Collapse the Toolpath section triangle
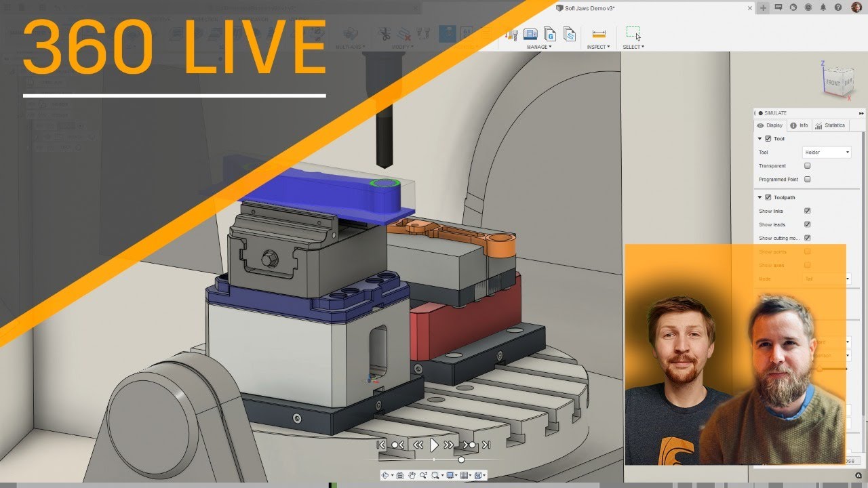This screenshot has width=868, height=488. tap(759, 197)
